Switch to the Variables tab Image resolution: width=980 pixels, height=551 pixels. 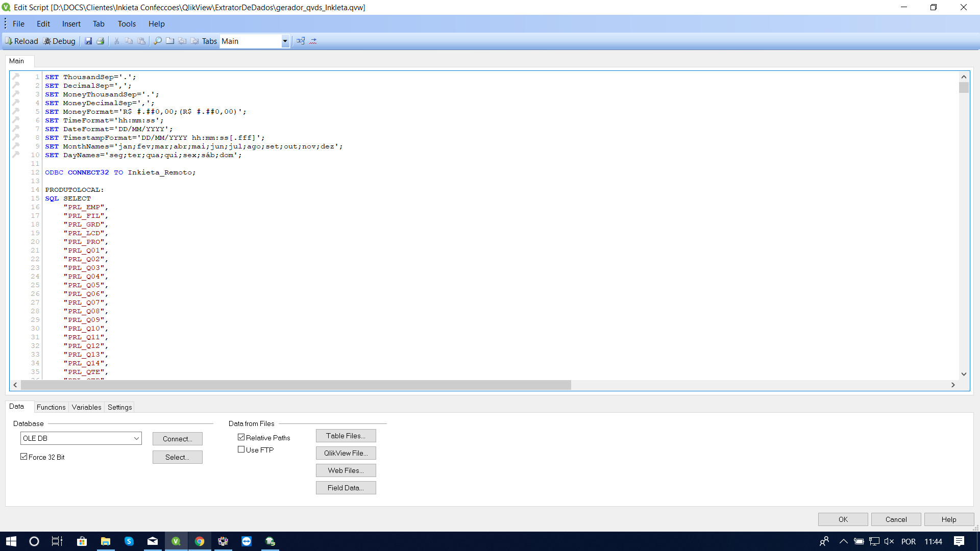click(86, 407)
